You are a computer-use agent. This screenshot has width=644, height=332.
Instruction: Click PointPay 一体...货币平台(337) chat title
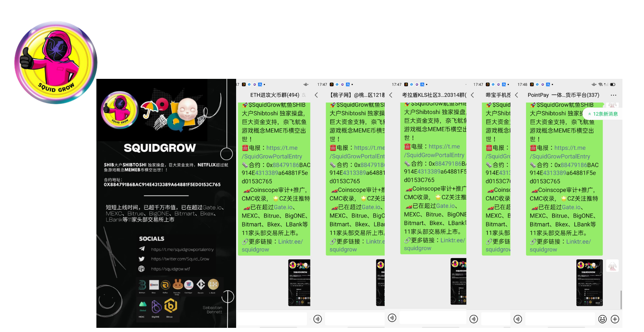tap(563, 95)
